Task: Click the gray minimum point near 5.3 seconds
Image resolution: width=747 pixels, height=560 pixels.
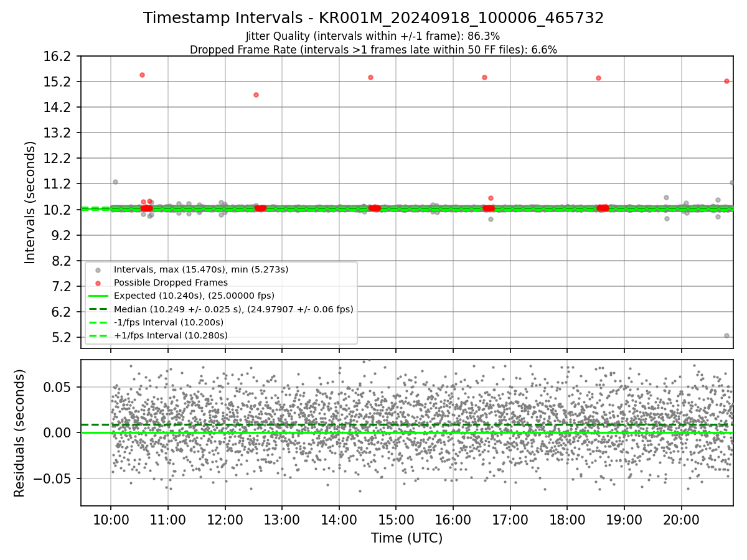Action: click(726, 335)
